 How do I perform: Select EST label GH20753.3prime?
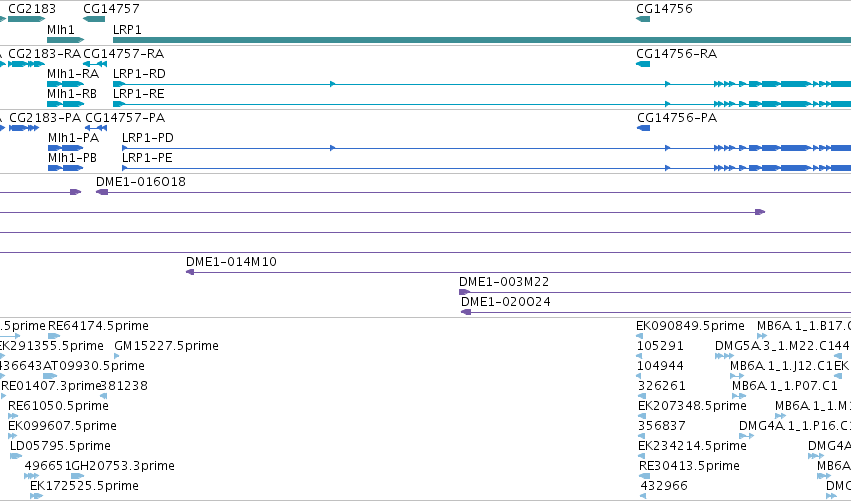pos(123,466)
